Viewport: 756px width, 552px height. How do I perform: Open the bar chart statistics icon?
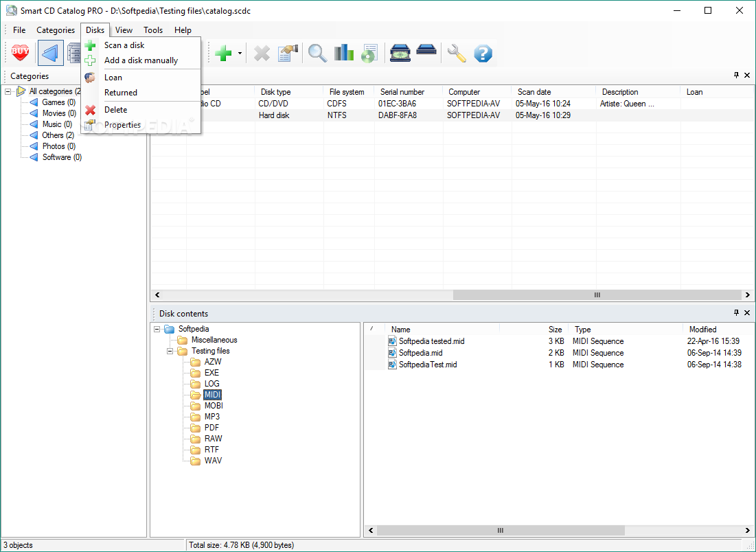coord(344,53)
